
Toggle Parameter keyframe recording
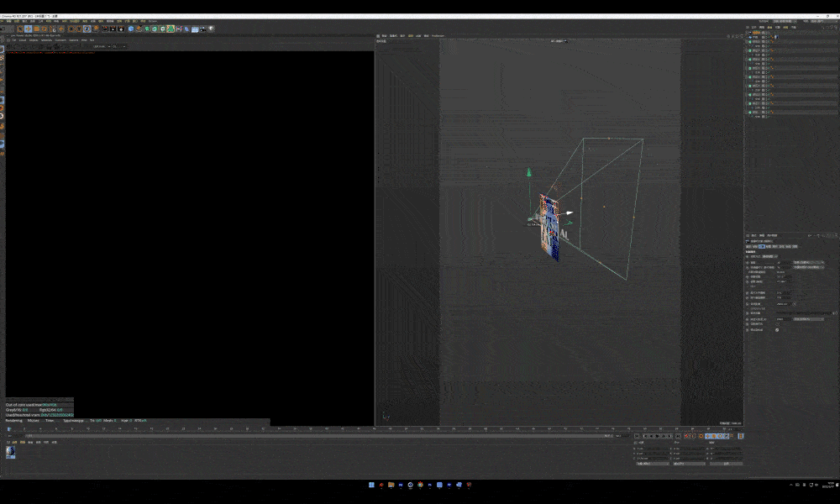pyautogui.click(x=727, y=436)
